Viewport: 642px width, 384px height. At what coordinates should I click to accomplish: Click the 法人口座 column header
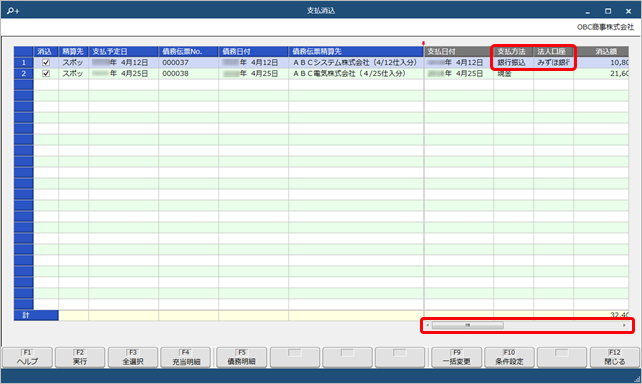(554, 52)
